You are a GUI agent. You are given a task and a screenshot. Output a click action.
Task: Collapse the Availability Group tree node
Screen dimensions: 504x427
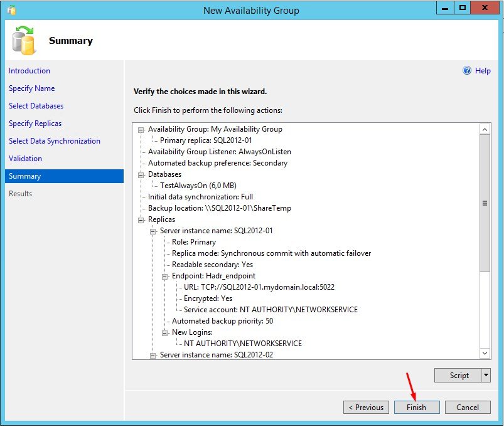(141, 129)
